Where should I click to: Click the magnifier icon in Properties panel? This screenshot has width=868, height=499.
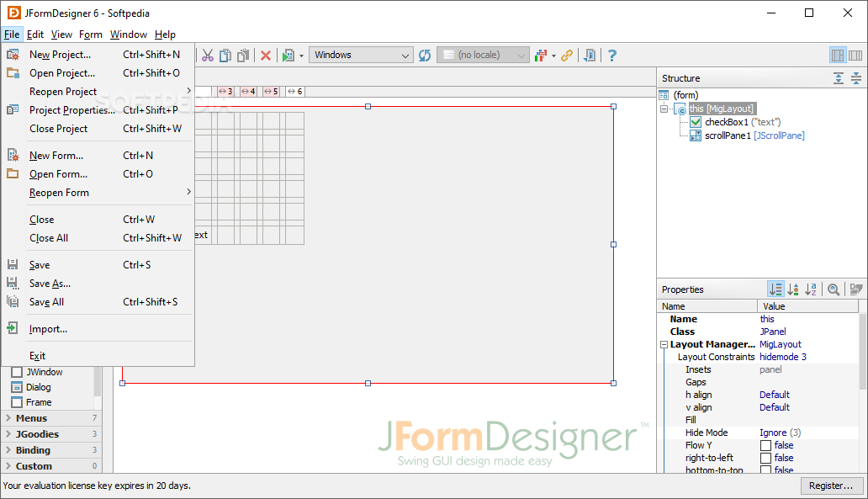click(x=834, y=289)
